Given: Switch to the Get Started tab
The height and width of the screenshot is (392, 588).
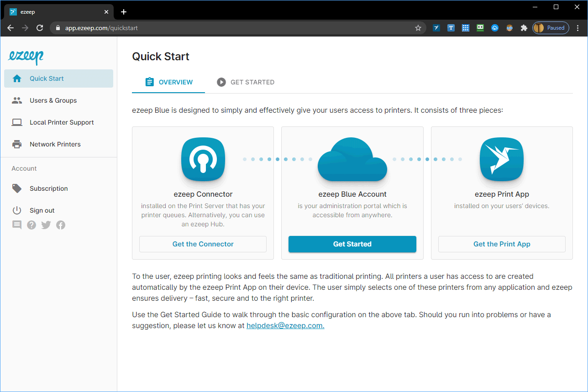Looking at the screenshot, I should click(x=246, y=82).
